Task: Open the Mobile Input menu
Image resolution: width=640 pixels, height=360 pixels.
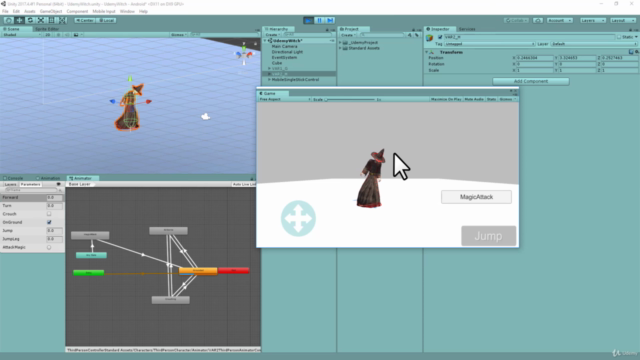Action: [104, 11]
